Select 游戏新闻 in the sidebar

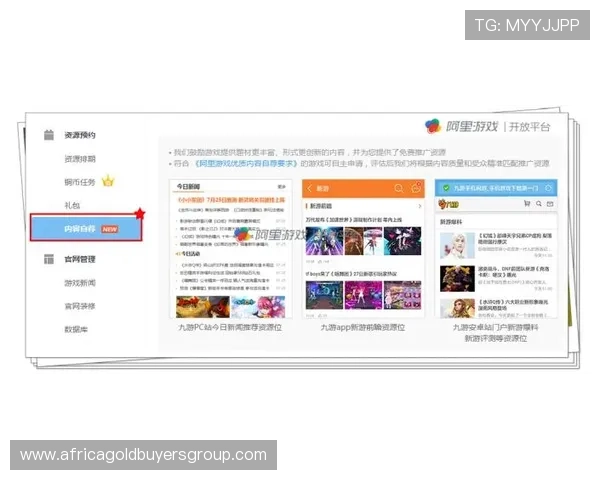click(x=80, y=283)
